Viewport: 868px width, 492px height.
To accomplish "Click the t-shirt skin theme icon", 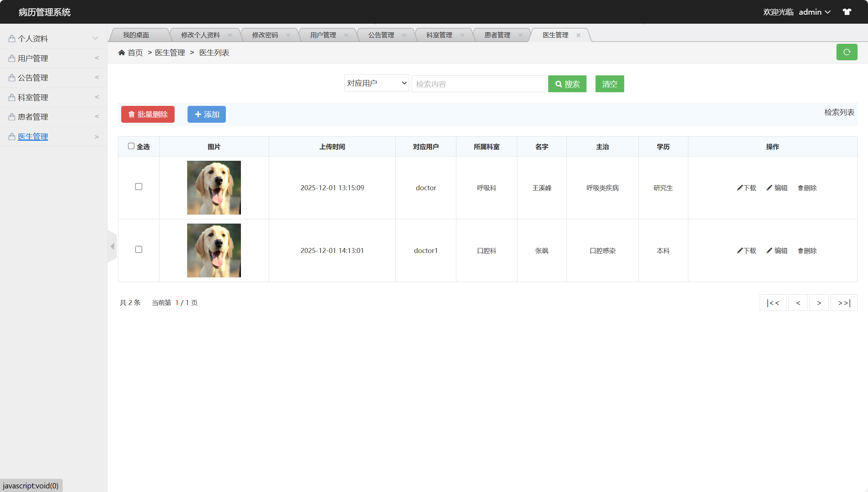I will tap(846, 12).
